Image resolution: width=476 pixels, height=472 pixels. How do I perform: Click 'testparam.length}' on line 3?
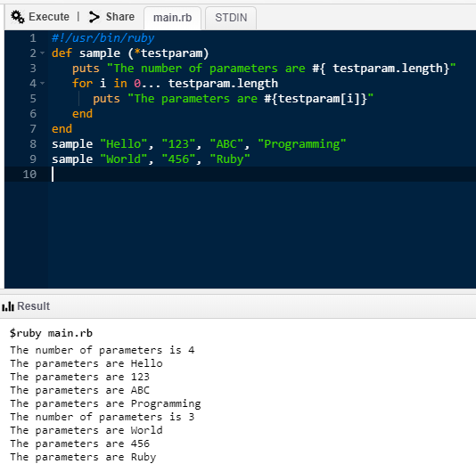(x=391, y=69)
